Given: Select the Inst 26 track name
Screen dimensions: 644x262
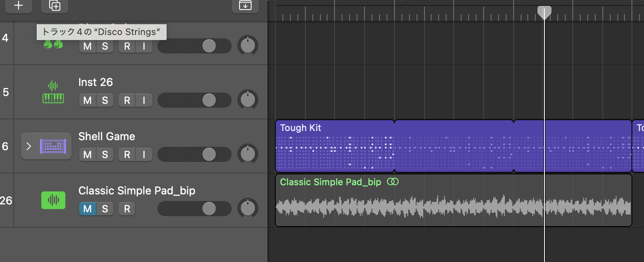Looking at the screenshot, I should click(95, 82).
